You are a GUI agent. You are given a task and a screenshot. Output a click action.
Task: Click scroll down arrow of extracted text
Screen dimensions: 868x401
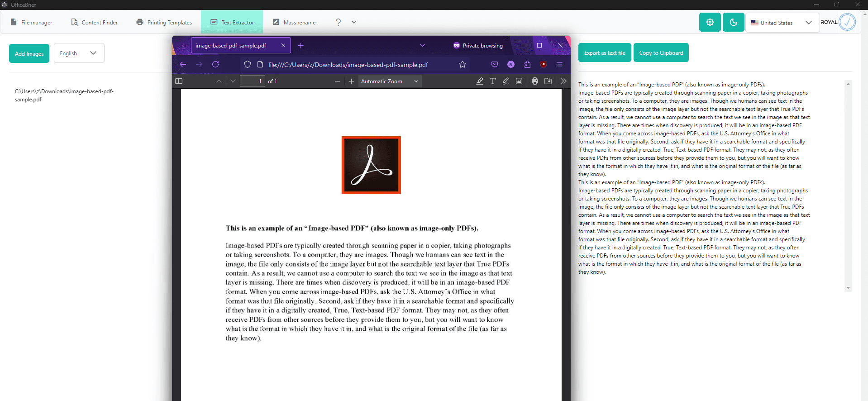pyautogui.click(x=848, y=288)
